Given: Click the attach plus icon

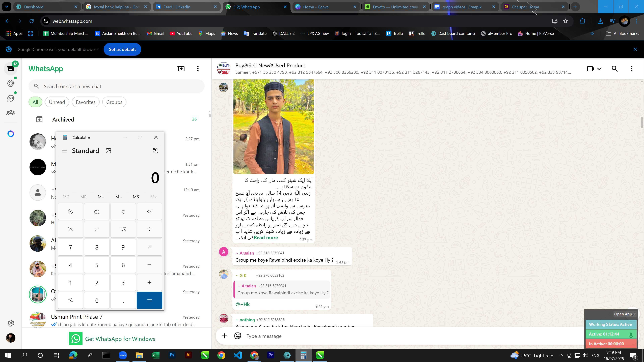Looking at the screenshot, I should 224,336.
